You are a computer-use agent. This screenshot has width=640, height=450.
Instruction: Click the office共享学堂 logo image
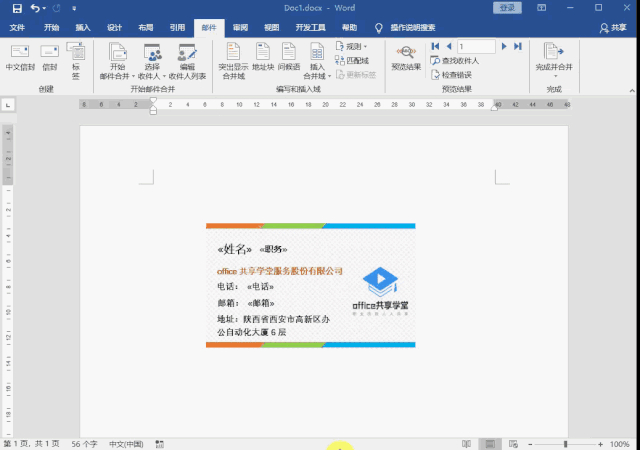pyautogui.click(x=380, y=291)
